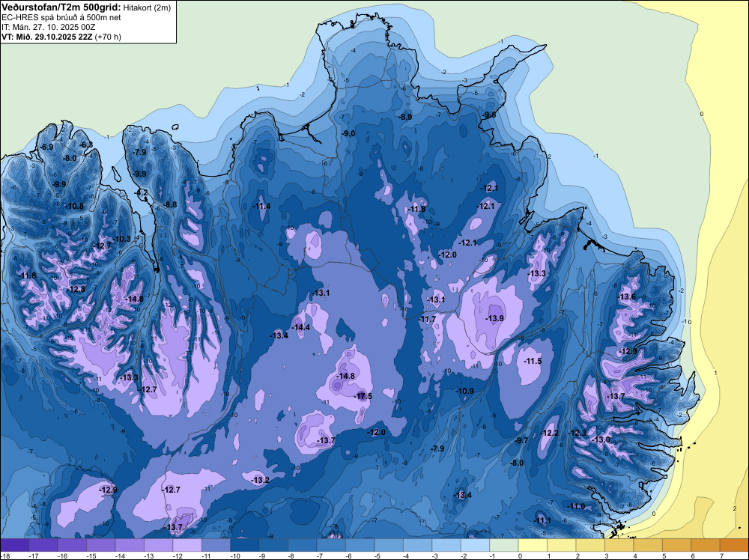The image size is (749, 560).
Task: Click the legend swatch between -6 and -5
Action: click(360, 545)
